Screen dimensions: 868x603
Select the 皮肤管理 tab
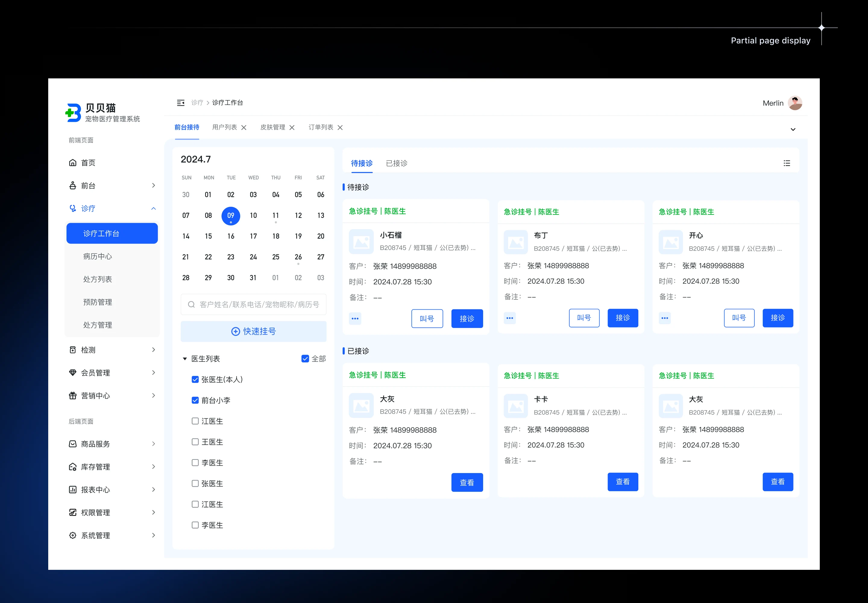[x=272, y=127]
